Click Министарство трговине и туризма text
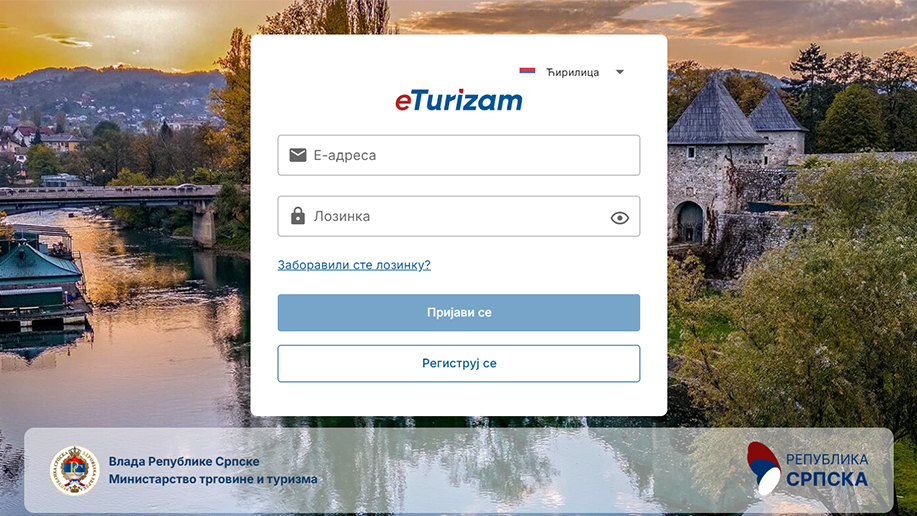Screen dimensions: 917x516 point(213,479)
